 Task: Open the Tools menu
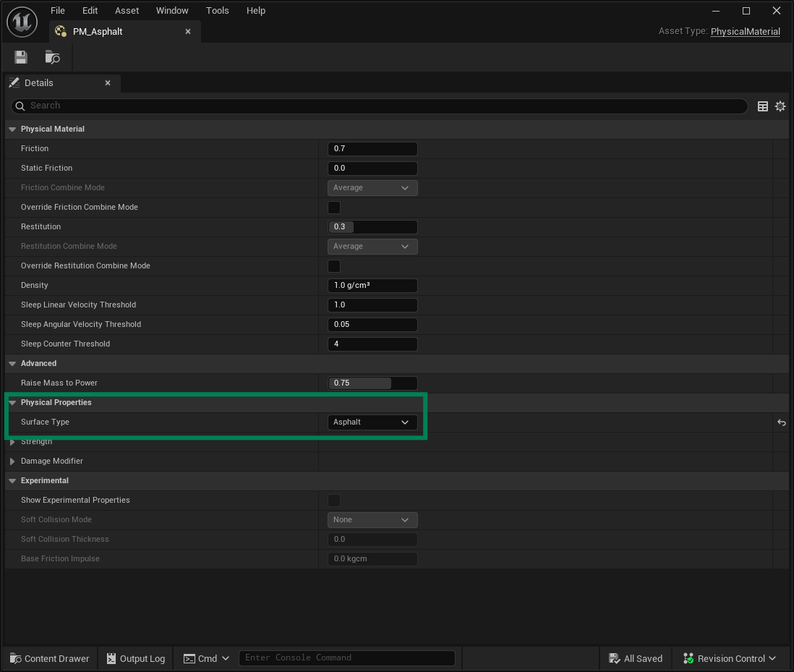[217, 11]
